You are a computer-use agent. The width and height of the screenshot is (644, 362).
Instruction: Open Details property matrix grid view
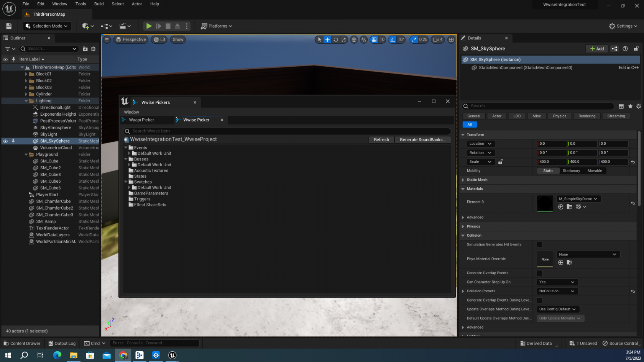click(x=621, y=106)
